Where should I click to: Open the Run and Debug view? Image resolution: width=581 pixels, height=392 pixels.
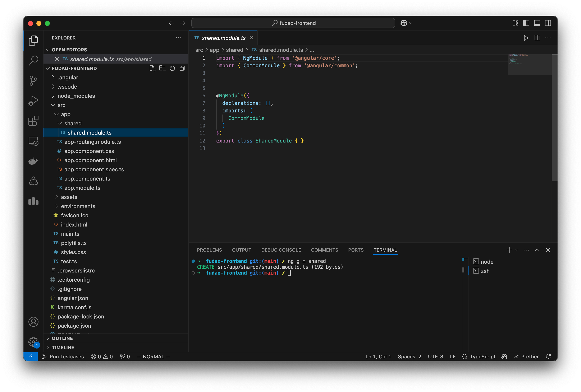point(33,101)
